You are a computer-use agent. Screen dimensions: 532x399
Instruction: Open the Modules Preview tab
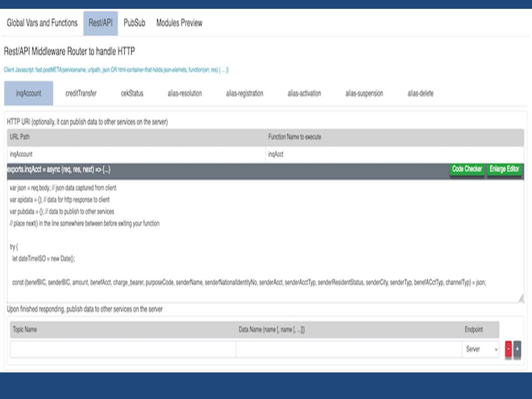179,23
